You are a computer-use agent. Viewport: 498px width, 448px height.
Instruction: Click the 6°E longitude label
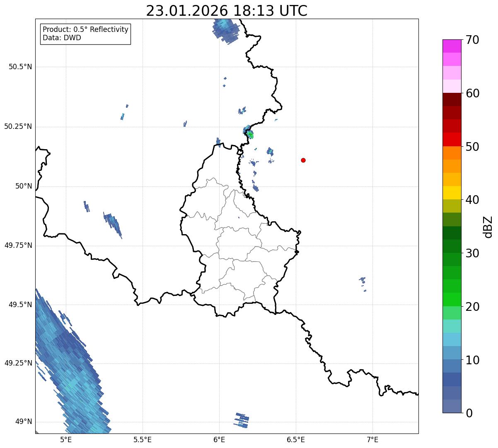(219, 440)
